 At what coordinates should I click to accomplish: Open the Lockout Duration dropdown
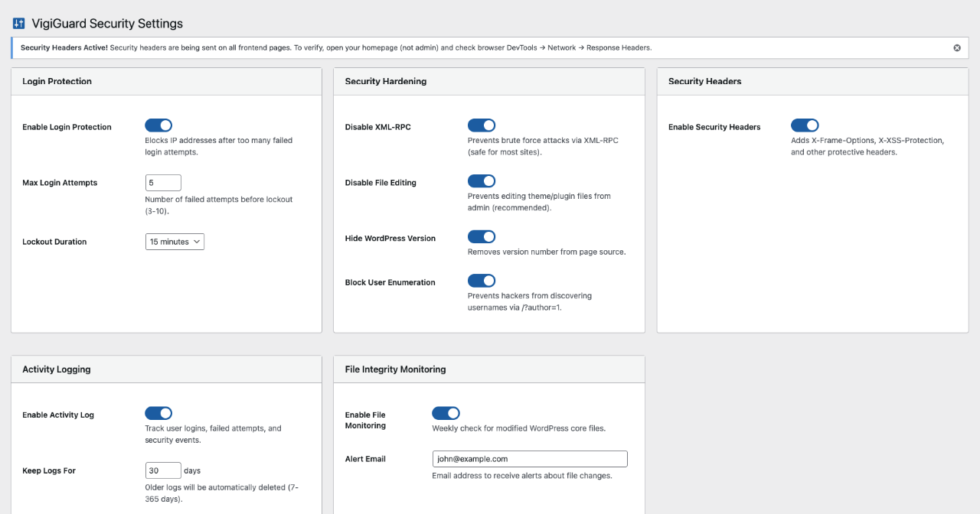point(175,241)
